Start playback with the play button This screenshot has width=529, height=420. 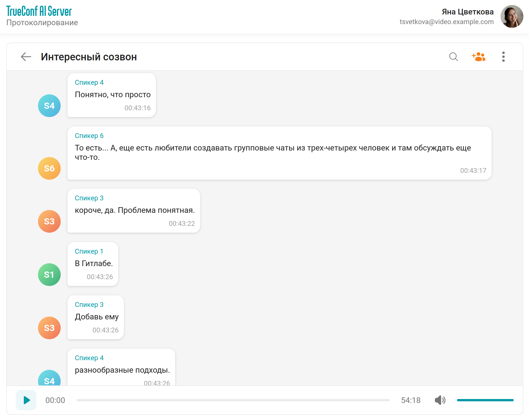click(x=26, y=400)
